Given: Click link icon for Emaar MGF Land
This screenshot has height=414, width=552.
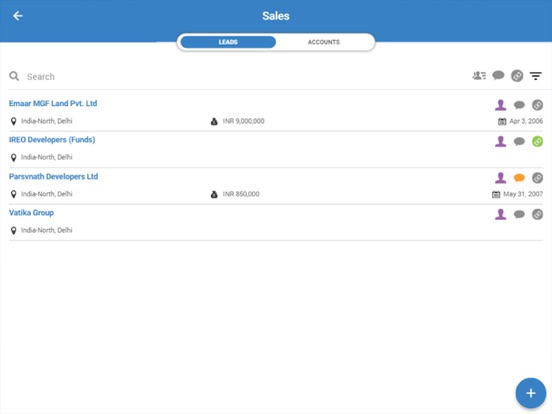Looking at the screenshot, I should pyautogui.click(x=537, y=105).
